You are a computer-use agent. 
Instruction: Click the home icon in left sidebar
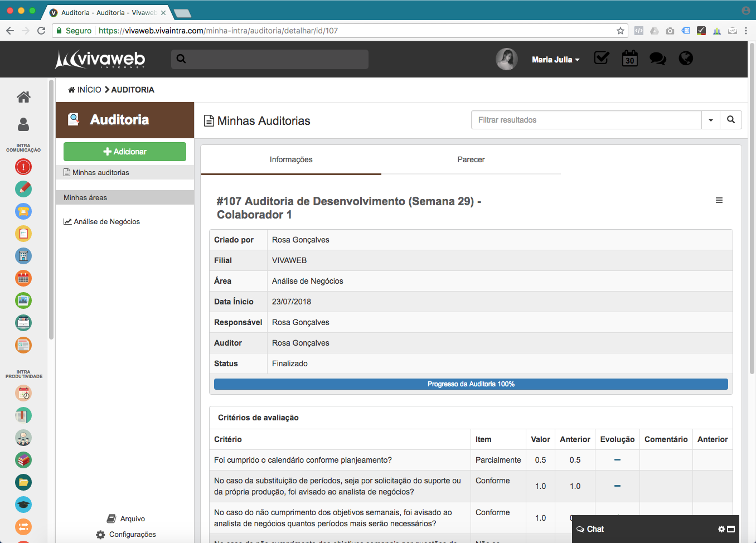(x=23, y=97)
